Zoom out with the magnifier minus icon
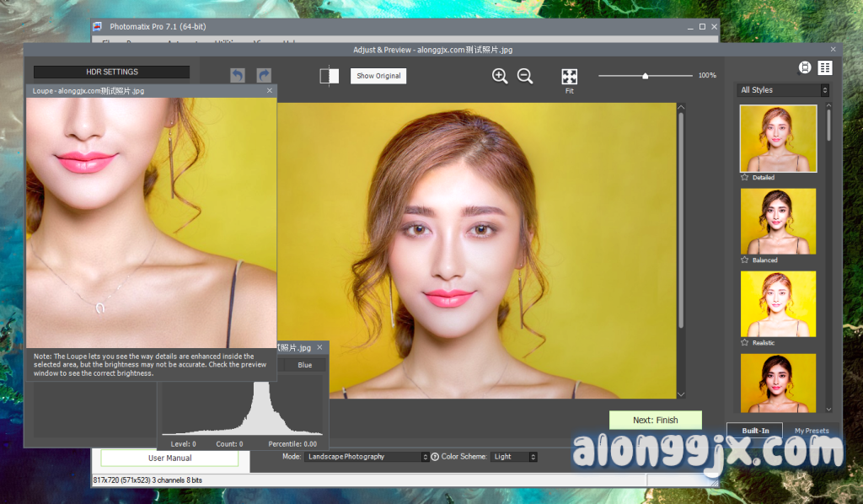Image resolution: width=863 pixels, height=504 pixels. click(x=525, y=76)
